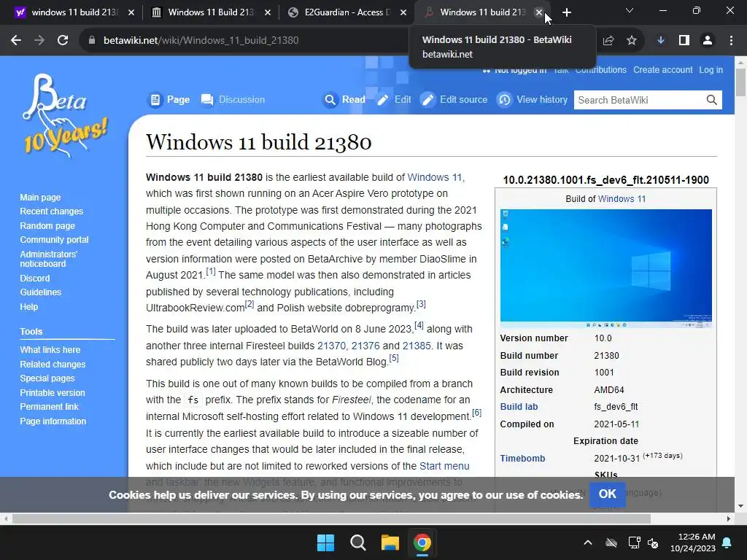Screen dimensions: 747x560
Task: Open the Contributions link
Action: pyautogui.click(x=601, y=70)
